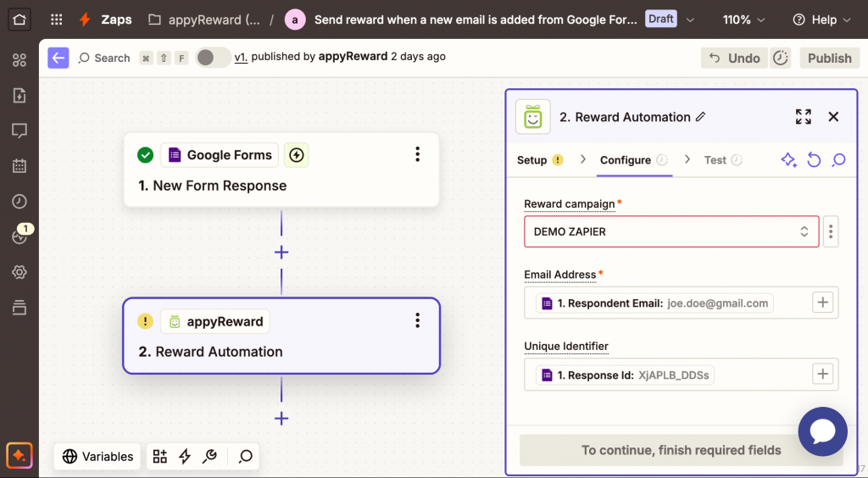Click the canvas search magnifier icon

coord(245,457)
